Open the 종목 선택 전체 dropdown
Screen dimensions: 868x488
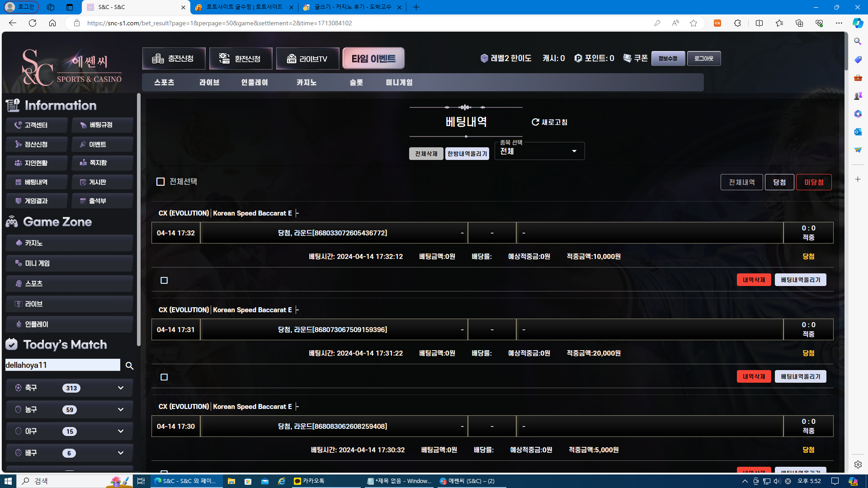click(x=539, y=151)
